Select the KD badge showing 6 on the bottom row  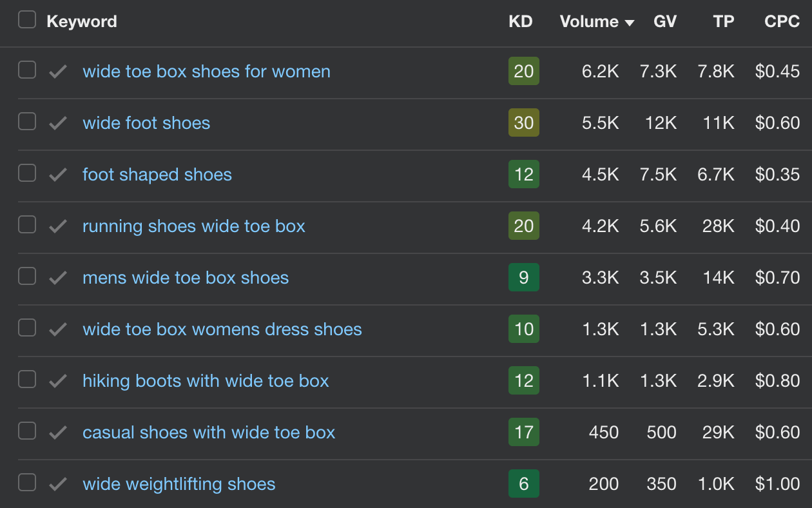tap(524, 484)
